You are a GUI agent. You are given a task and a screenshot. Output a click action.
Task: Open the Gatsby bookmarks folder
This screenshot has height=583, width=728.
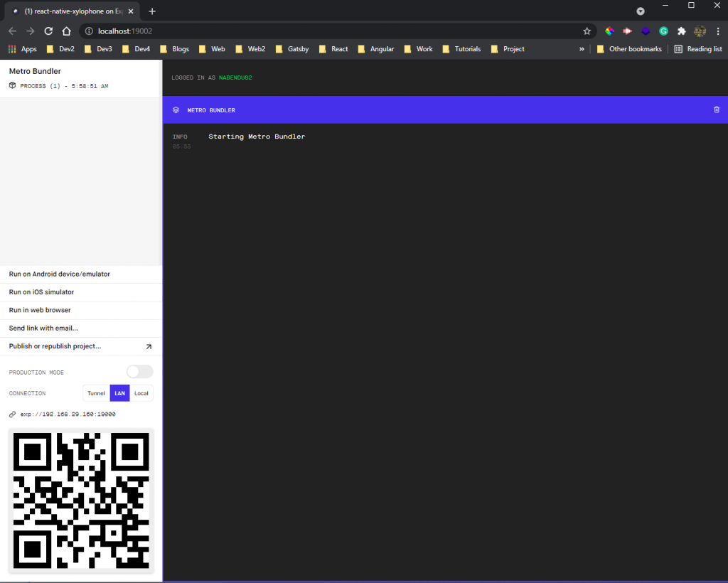[x=292, y=49]
